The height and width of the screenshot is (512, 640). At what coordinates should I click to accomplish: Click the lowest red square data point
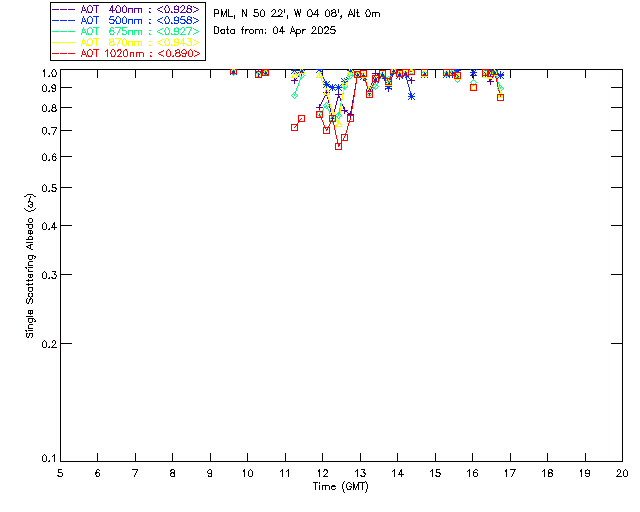[x=338, y=146]
